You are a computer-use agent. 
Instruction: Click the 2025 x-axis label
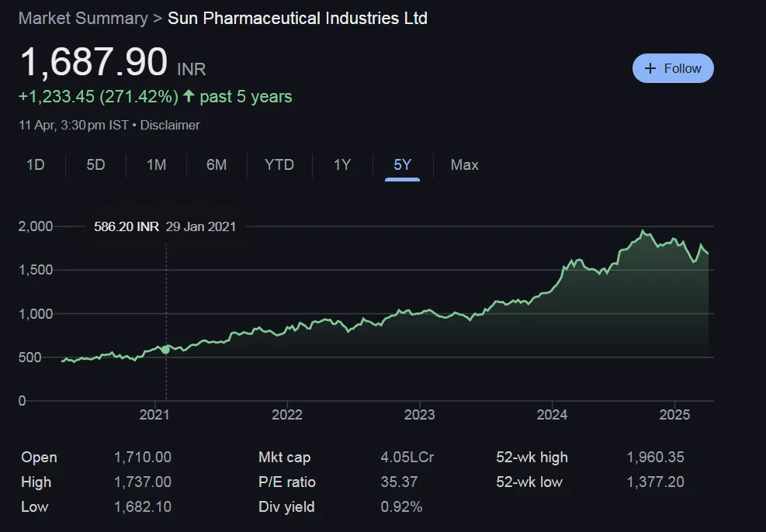674,414
